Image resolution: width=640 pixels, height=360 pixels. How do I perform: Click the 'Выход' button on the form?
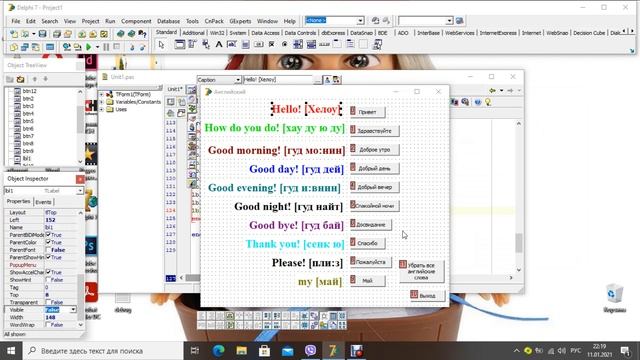427,296
